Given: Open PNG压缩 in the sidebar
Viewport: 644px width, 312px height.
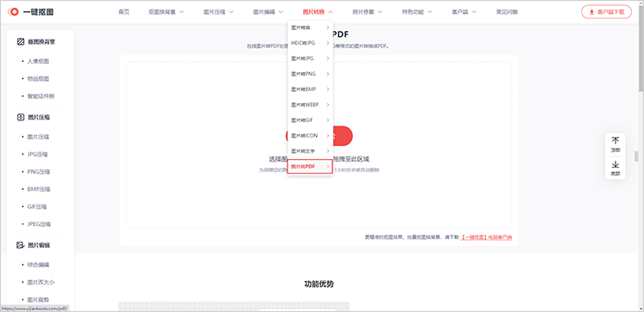Looking at the screenshot, I should point(39,172).
